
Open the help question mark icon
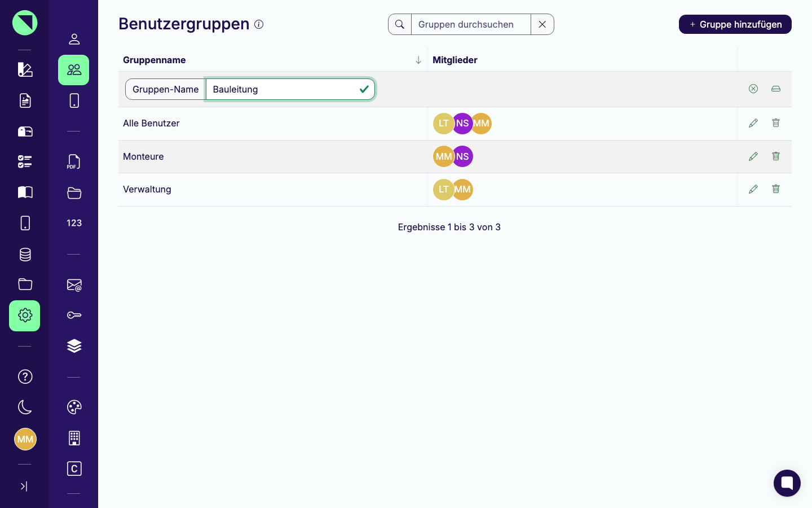25,376
